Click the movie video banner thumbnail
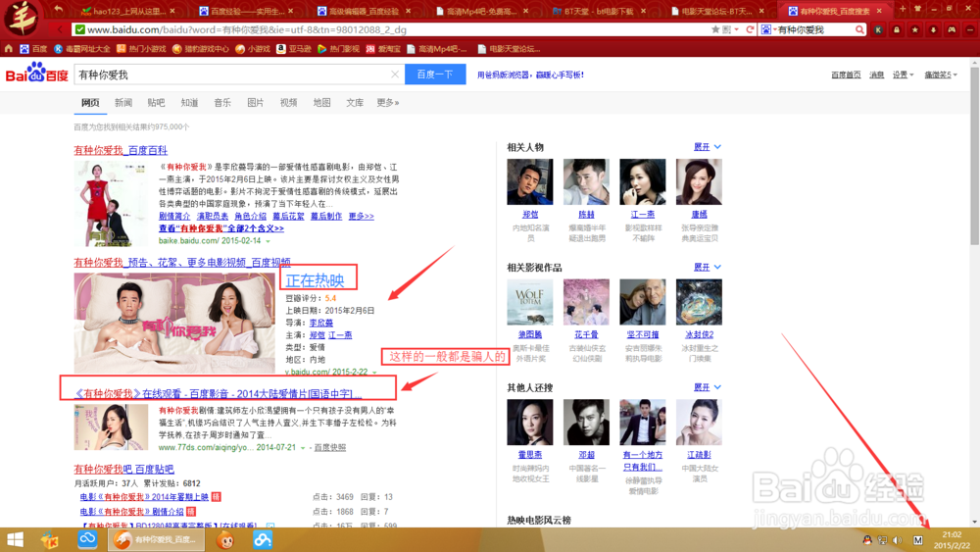The width and height of the screenshot is (980, 552). pyautogui.click(x=174, y=323)
